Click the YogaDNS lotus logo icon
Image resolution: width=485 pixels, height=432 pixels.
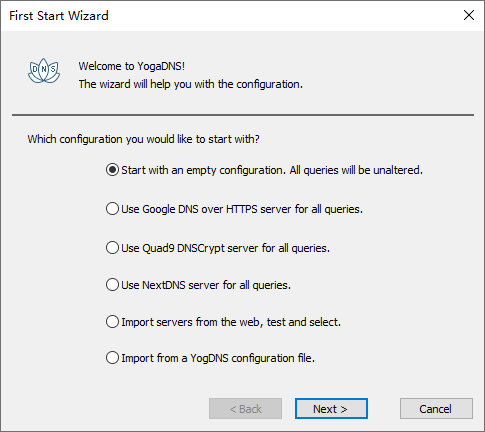coord(44,71)
